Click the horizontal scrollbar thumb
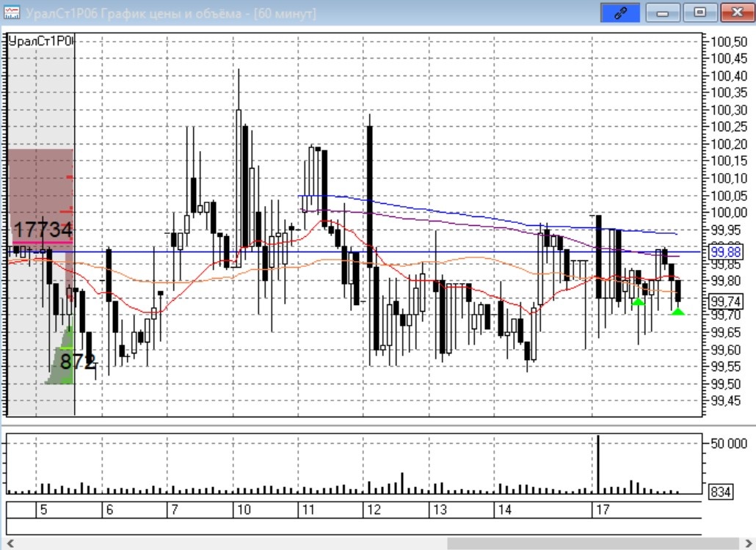This screenshot has width=756, height=550. [x=593, y=543]
